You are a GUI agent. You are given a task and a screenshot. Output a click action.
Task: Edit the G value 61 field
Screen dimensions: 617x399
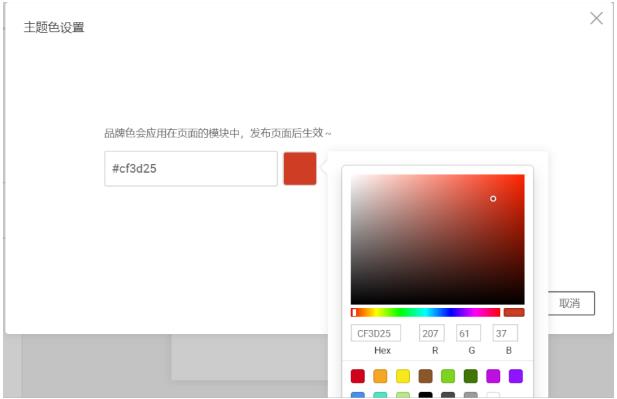click(468, 333)
